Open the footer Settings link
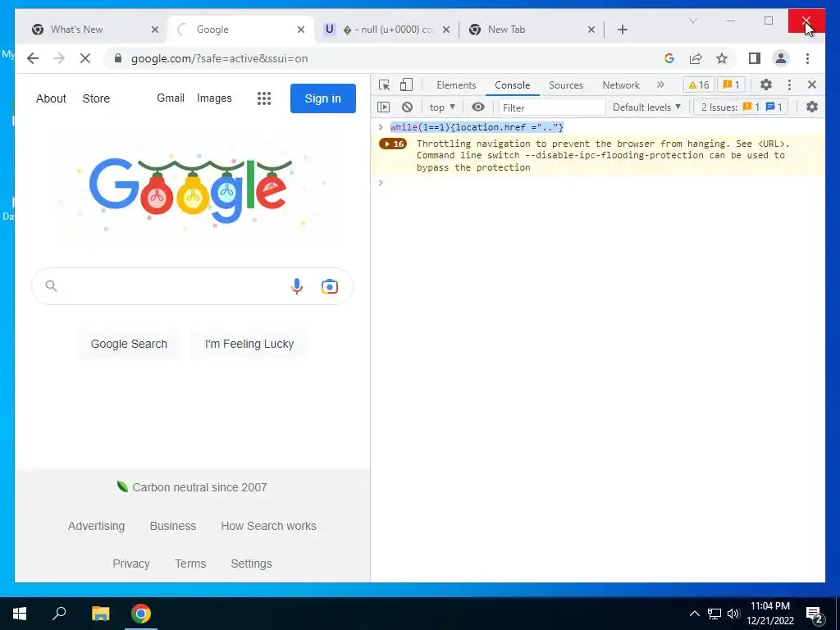The image size is (840, 630). pyautogui.click(x=251, y=564)
